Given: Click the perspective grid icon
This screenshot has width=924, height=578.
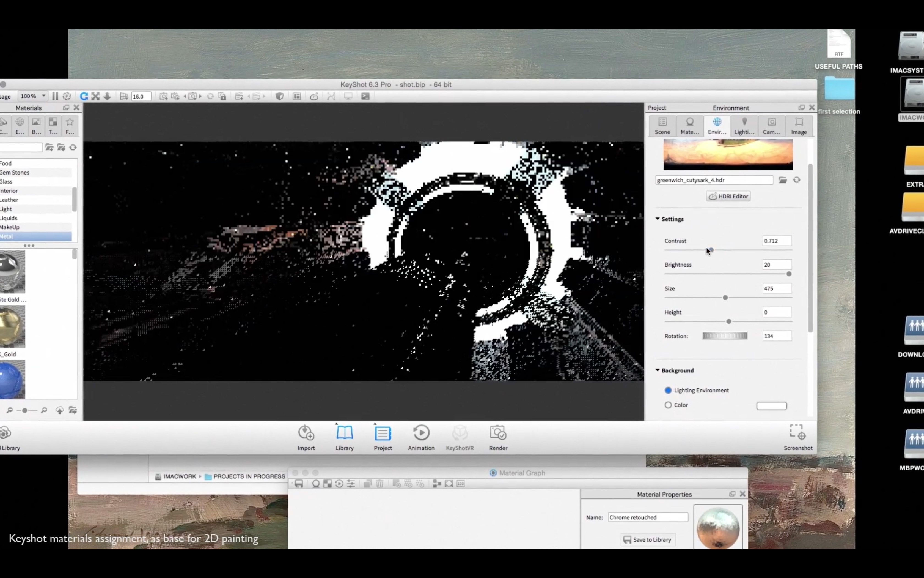Looking at the screenshot, I should point(124,96).
